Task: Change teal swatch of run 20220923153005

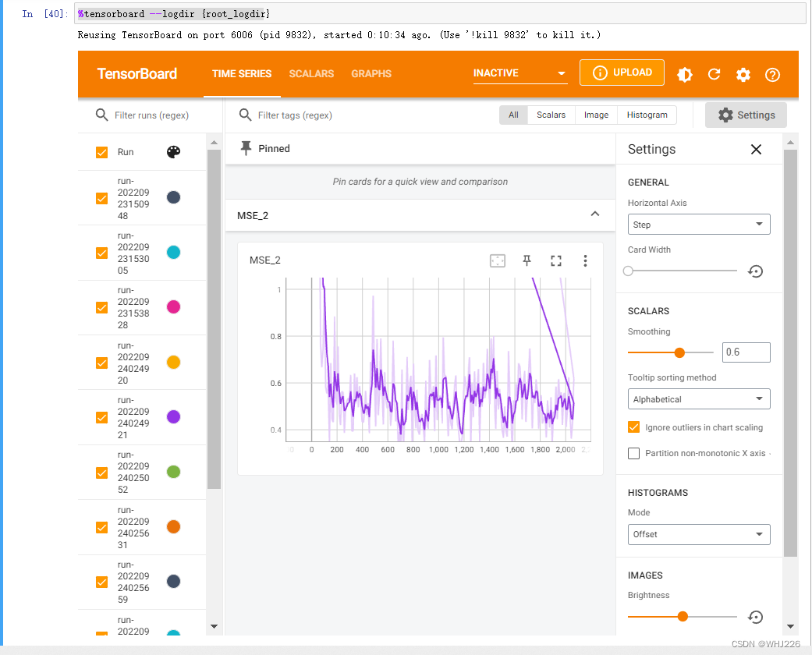Action: coord(173,252)
